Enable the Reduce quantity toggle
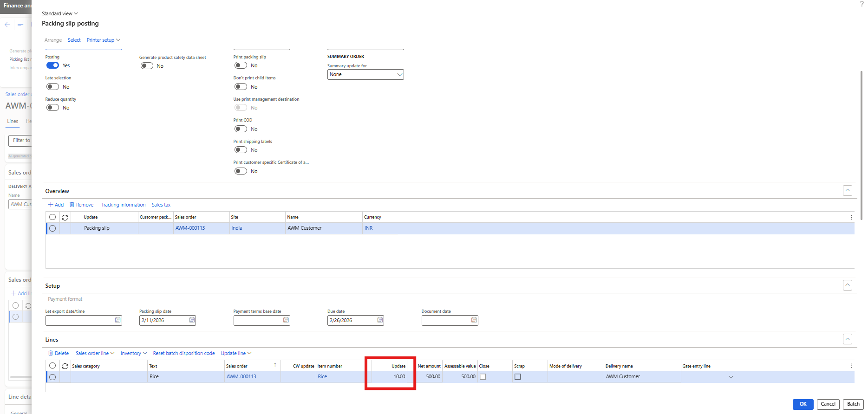This screenshot has width=868, height=414. pos(52,108)
